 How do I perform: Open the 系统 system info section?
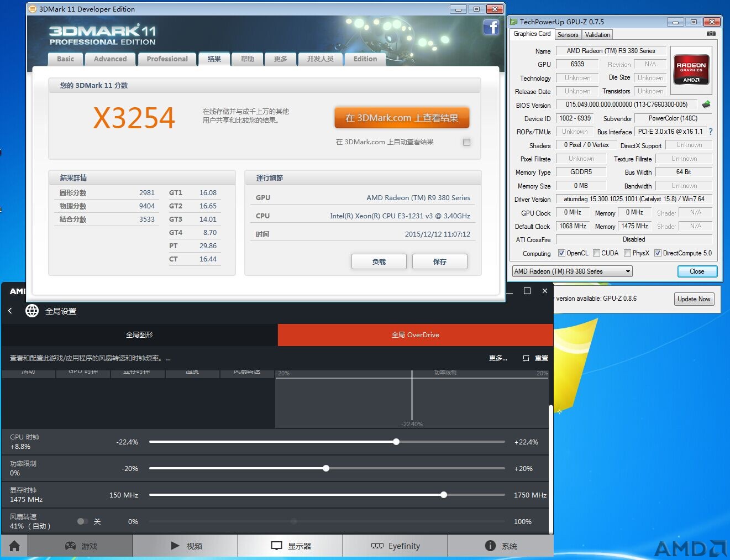pos(501,546)
